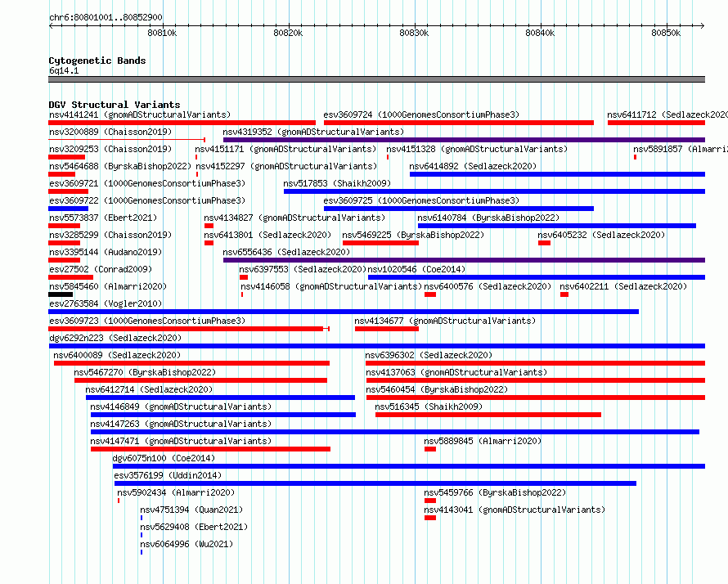This screenshot has width=728, height=584.
Task: Select the nsv5891857 Almarri variant label
Action: tap(681, 149)
